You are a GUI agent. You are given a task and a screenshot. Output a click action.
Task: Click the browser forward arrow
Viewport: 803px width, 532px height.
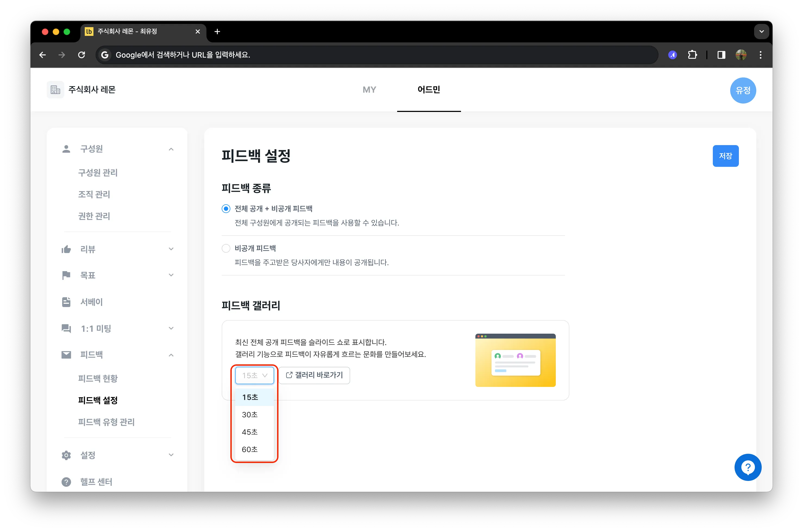(62, 55)
